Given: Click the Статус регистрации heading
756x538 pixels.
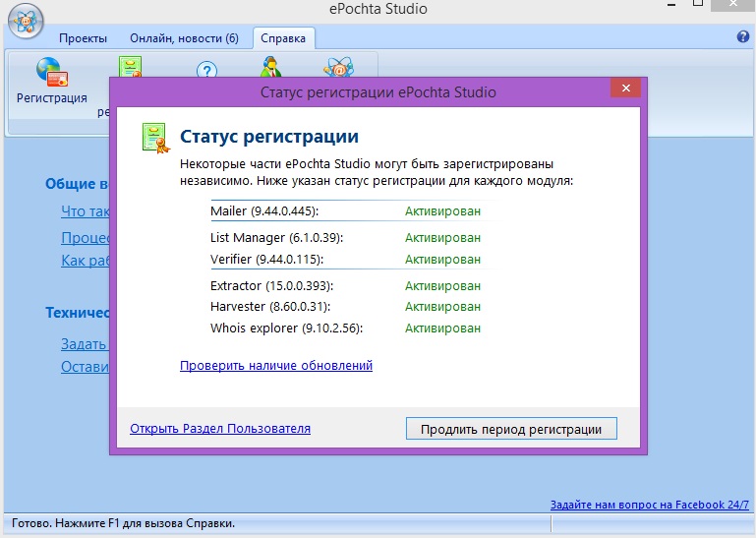Looking at the screenshot, I should click(x=269, y=137).
